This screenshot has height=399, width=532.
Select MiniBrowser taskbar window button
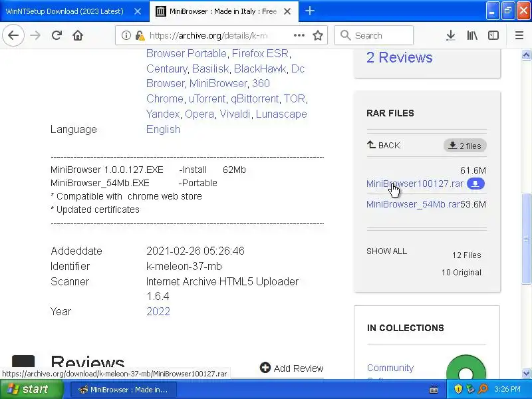coord(124,390)
